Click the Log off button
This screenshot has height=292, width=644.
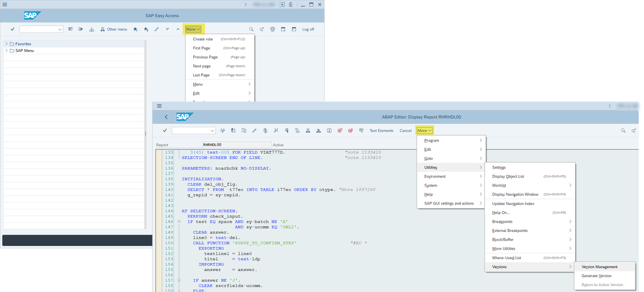tap(308, 29)
